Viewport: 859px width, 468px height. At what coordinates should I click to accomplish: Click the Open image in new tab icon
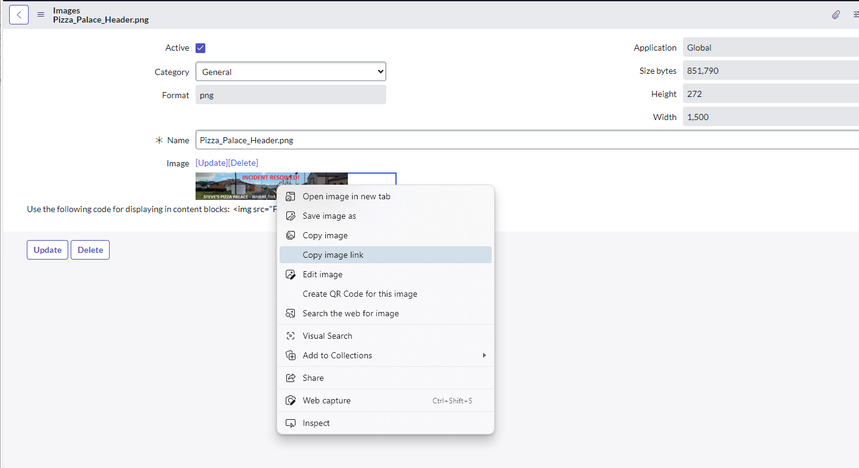tap(290, 196)
